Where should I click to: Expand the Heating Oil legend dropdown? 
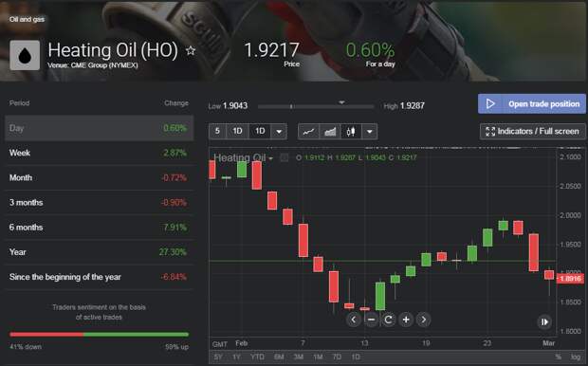pos(270,158)
